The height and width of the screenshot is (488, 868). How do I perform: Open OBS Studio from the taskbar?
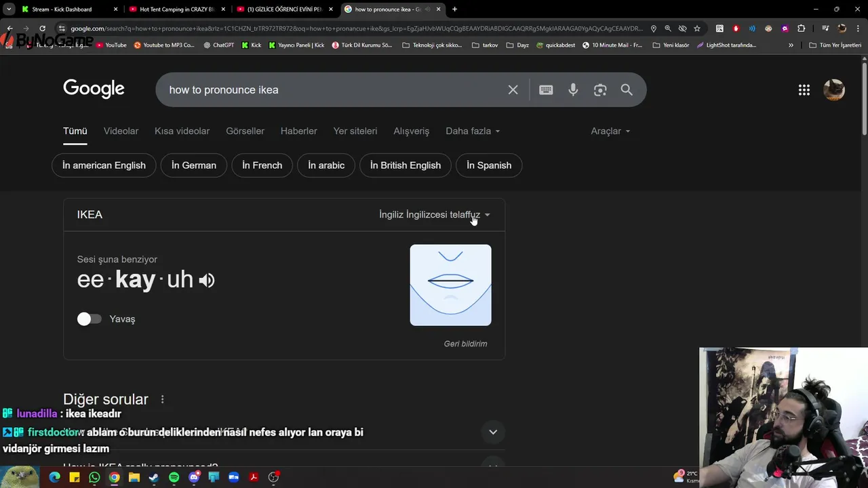(273, 477)
